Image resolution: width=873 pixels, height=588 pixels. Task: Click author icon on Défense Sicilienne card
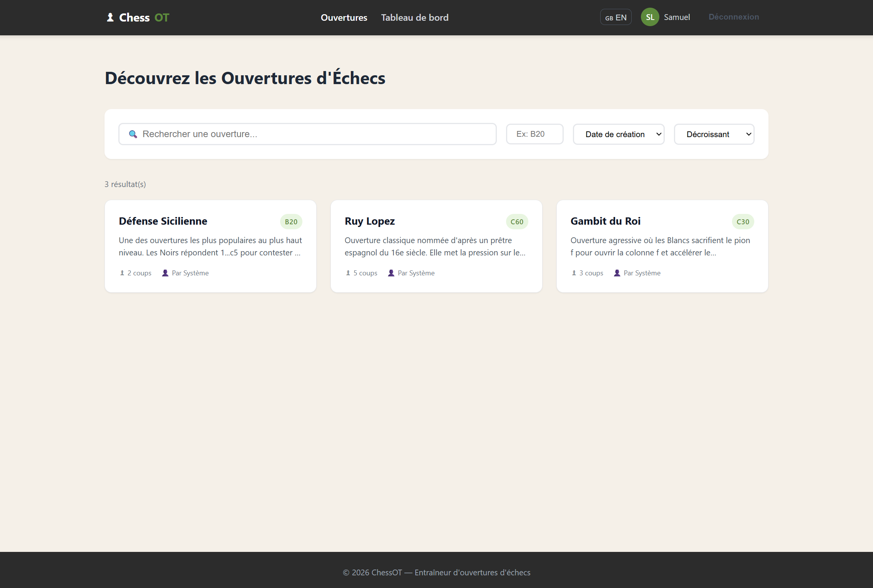coord(165,273)
